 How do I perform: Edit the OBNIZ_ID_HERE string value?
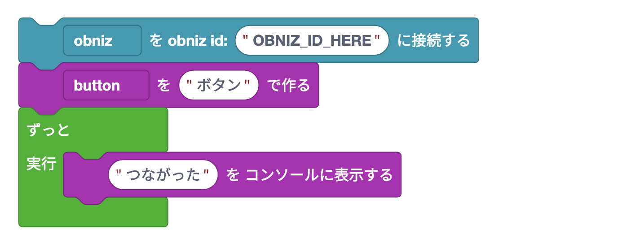point(312,41)
